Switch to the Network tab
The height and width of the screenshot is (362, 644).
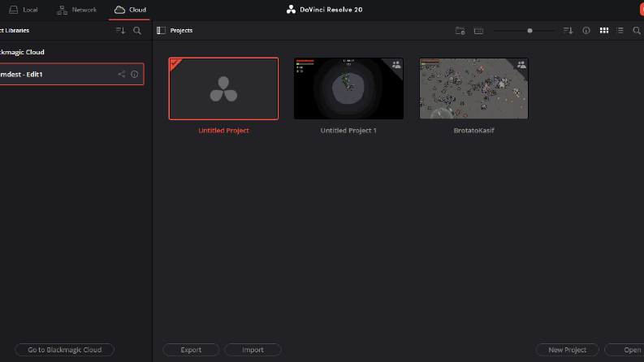click(x=77, y=10)
